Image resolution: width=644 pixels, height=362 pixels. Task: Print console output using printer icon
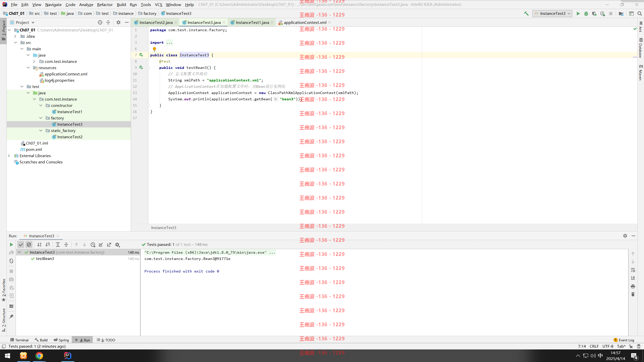point(633,286)
